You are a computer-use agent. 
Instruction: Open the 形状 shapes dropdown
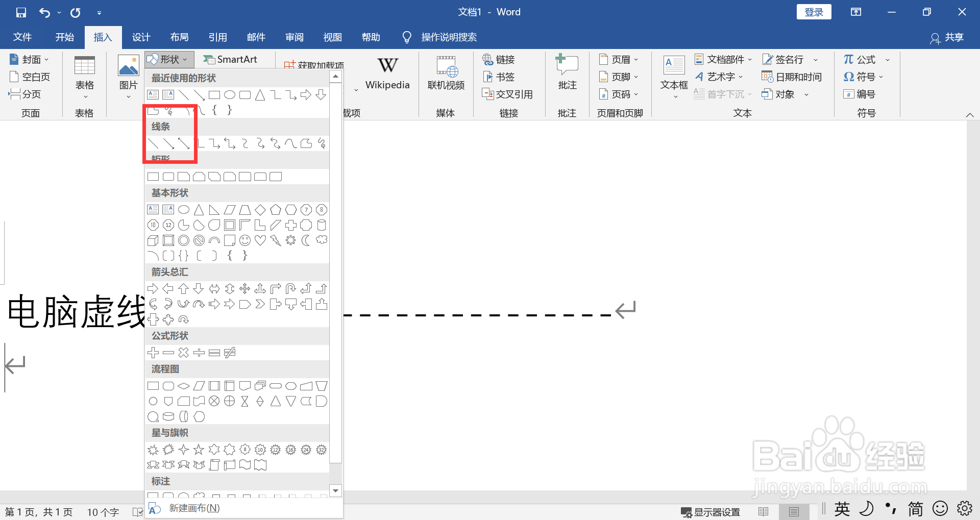click(169, 60)
